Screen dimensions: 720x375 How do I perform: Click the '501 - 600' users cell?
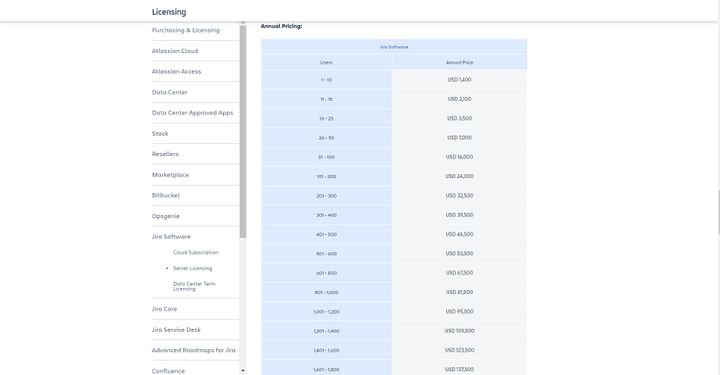[326, 253]
